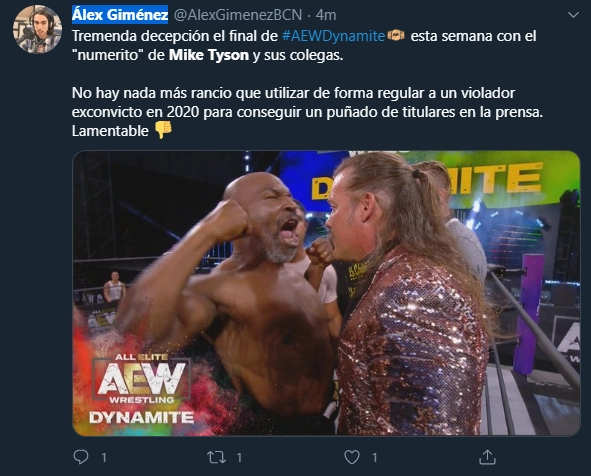Screen dimensions: 591x476
Task: Open the AEW Dynamite photo attachment
Action: pyautogui.click(x=326, y=293)
